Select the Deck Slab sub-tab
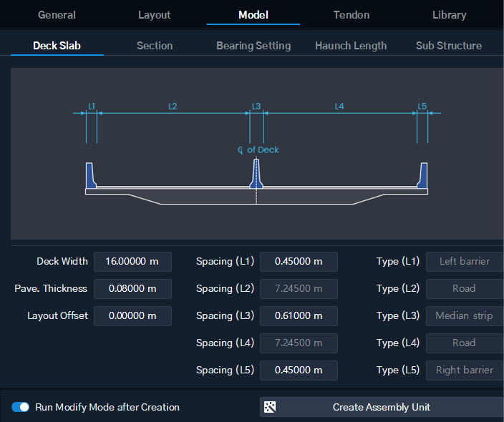The height and width of the screenshot is (422, 504). tap(57, 46)
